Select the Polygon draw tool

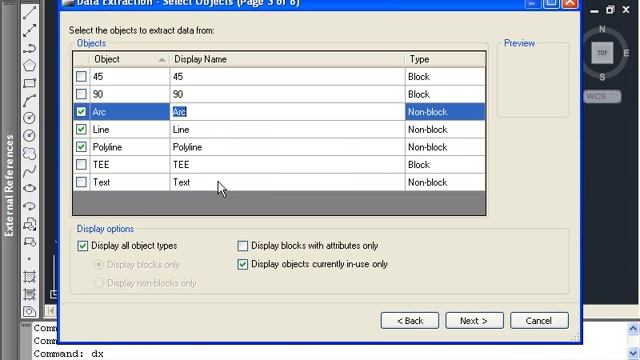click(29, 65)
